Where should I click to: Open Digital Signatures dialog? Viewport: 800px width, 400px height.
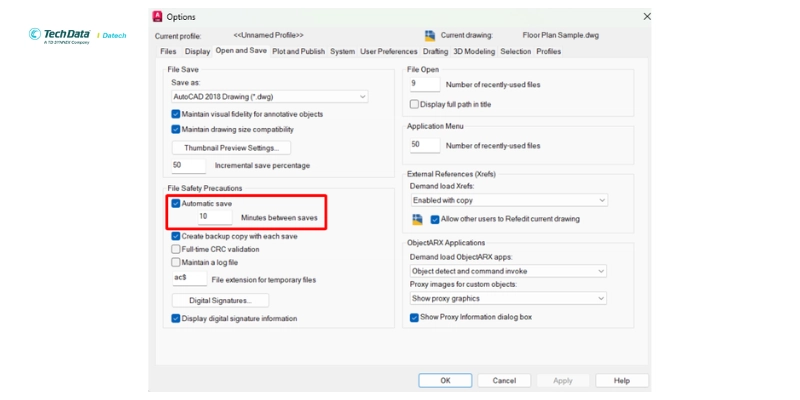(x=220, y=301)
